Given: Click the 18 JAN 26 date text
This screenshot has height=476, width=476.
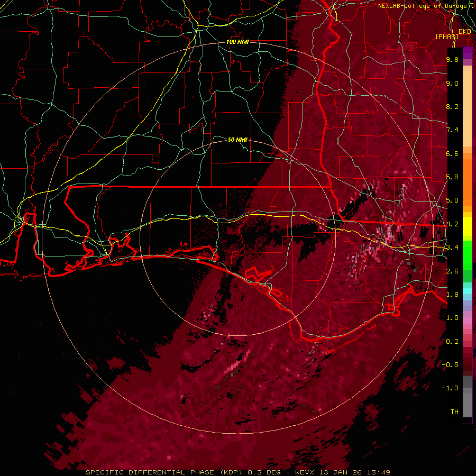Looking at the screenshot, I should coord(341,472).
